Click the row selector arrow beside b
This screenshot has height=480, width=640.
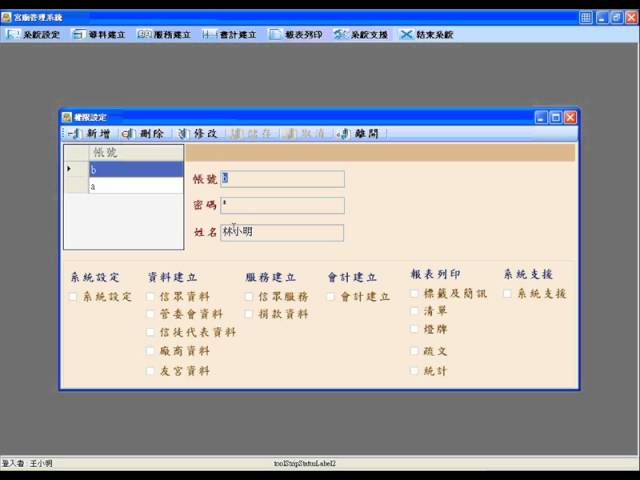point(76,169)
